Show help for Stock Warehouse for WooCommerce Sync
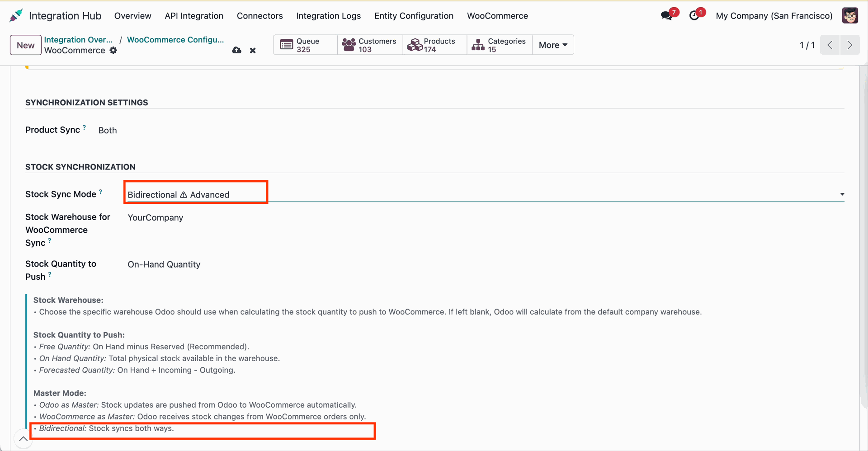 (x=50, y=240)
